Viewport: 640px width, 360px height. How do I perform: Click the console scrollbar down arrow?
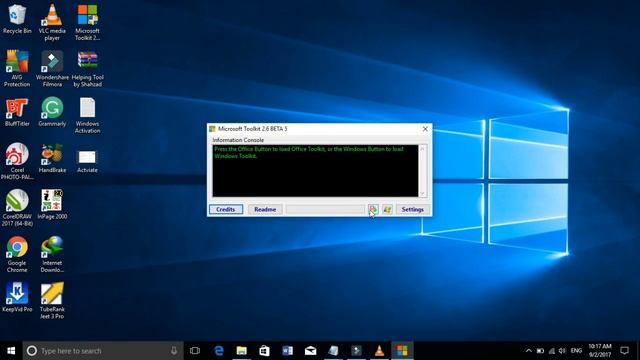point(422,193)
